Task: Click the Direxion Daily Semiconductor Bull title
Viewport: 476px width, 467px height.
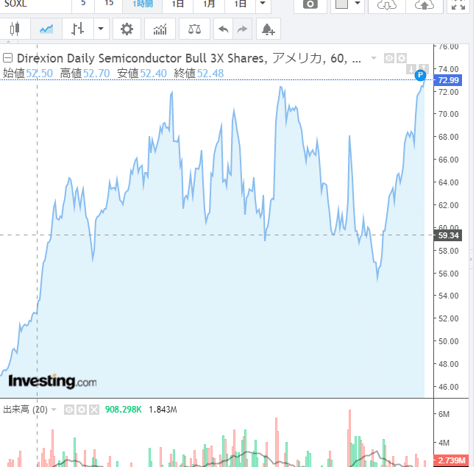Action: tap(189, 58)
